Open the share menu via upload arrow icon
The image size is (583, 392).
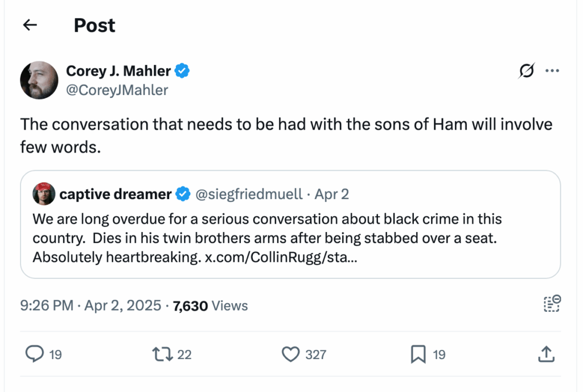[x=546, y=354]
